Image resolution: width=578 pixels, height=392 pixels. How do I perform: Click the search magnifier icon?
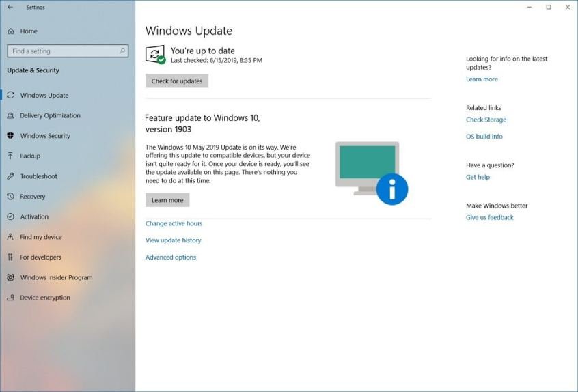click(x=123, y=51)
